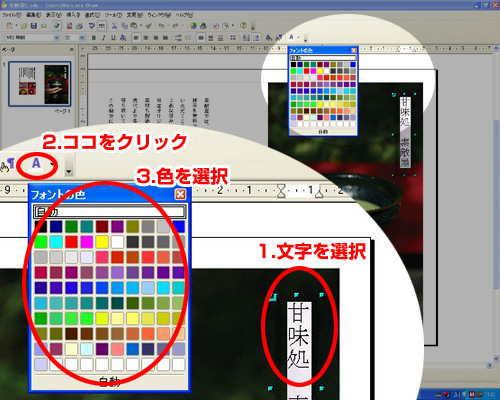Export directly as PDF icon
Screen dimensions: 500x400
coord(69,26)
